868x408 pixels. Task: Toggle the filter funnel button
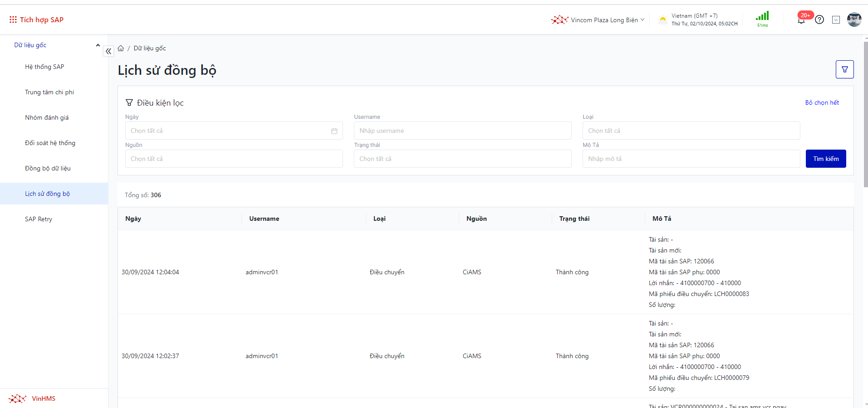(844, 69)
